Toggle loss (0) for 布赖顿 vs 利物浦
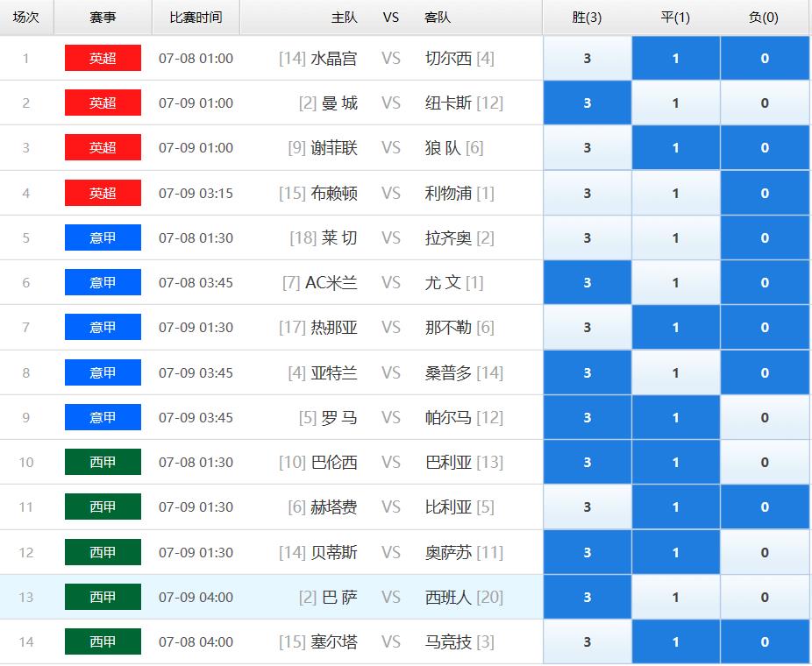 point(765,193)
